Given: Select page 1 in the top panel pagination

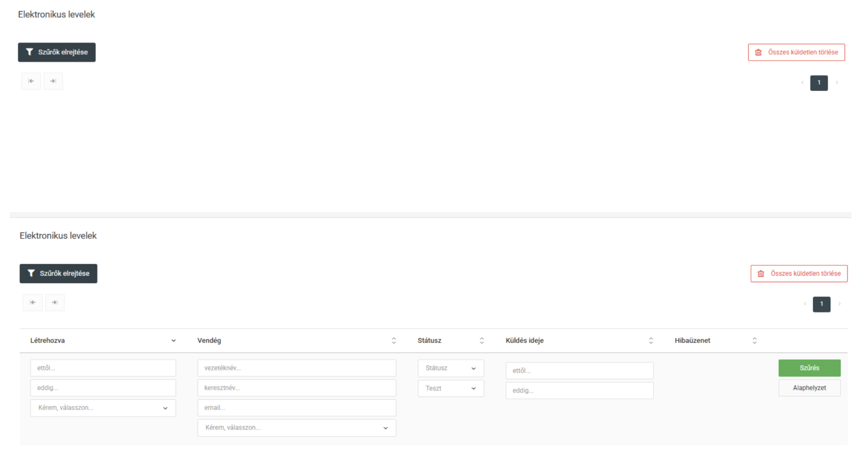Looking at the screenshot, I should click(x=819, y=83).
